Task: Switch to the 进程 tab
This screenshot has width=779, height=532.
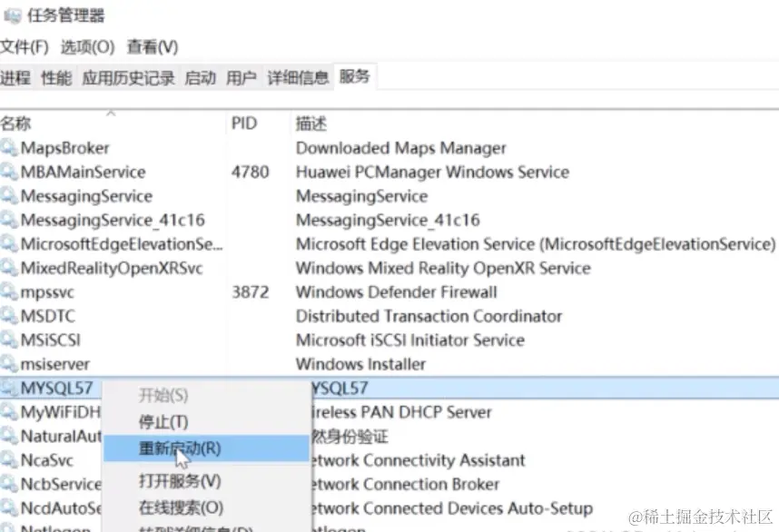Action: (x=15, y=78)
